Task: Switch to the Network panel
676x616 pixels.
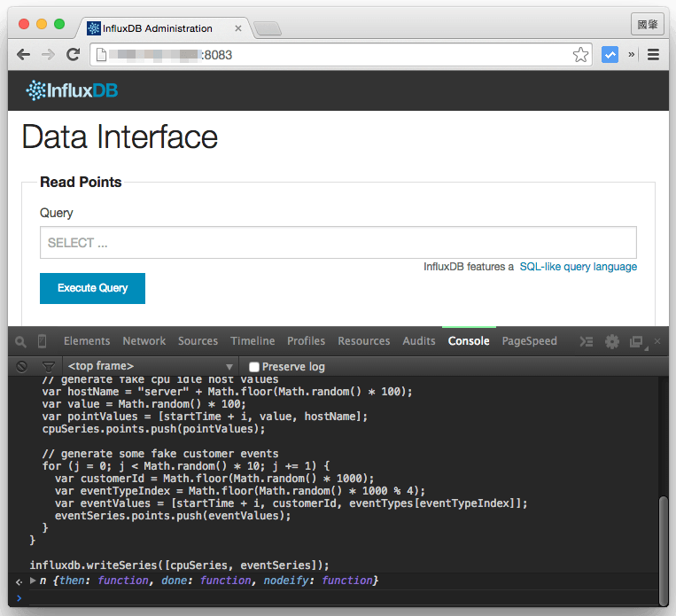Action: [x=144, y=341]
